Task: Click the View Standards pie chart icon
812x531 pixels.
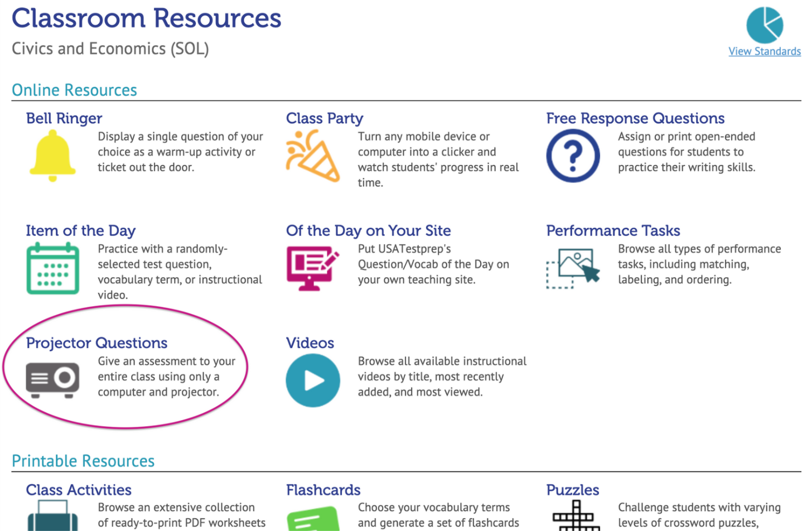Action: (x=765, y=25)
